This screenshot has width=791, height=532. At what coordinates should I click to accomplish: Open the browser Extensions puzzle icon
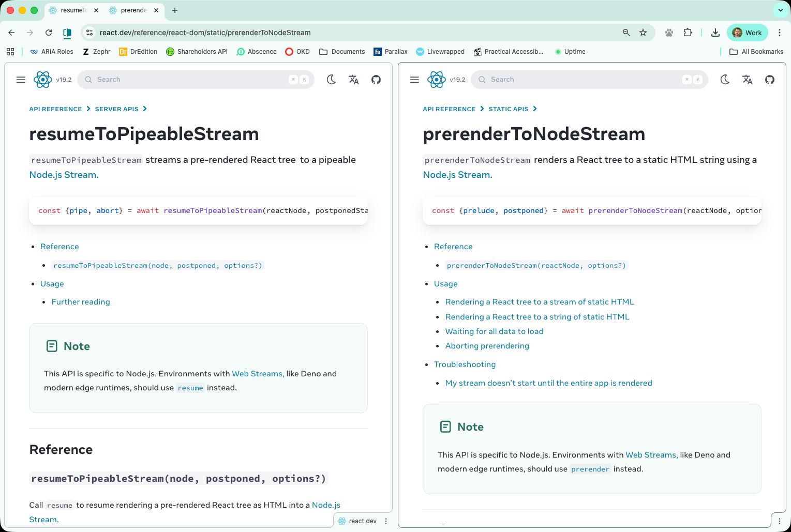pyautogui.click(x=688, y=33)
